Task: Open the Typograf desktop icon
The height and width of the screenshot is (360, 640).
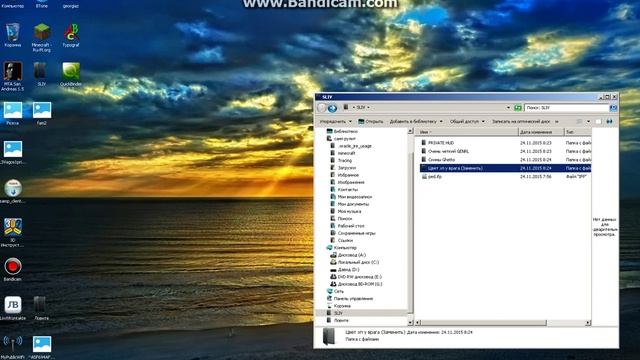Action: click(x=71, y=35)
